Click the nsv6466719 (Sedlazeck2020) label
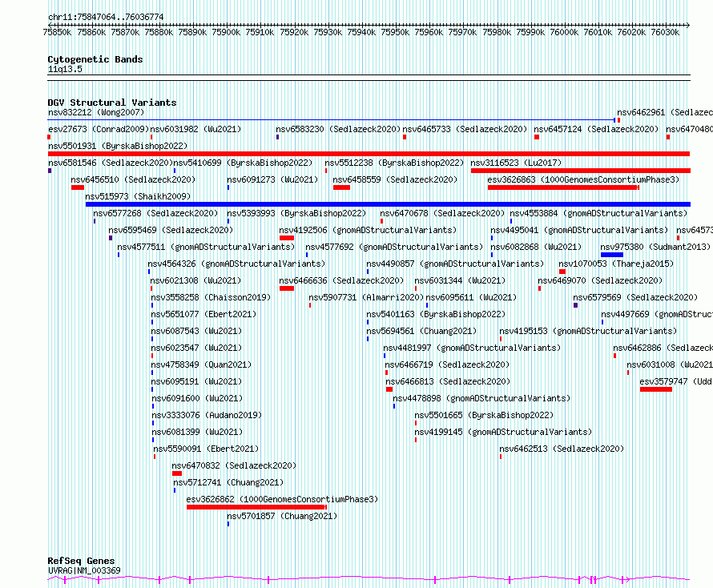The width and height of the screenshot is (713, 588). [x=447, y=364]
